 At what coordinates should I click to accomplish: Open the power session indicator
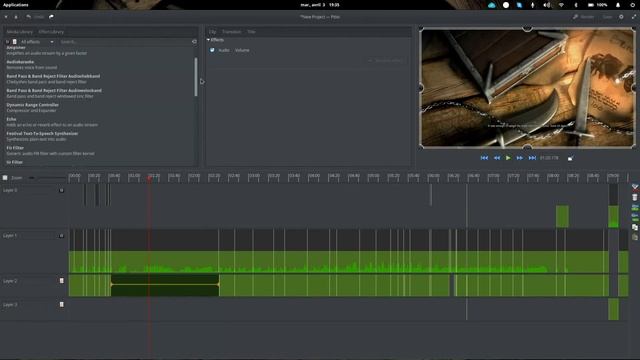click(x=633, y=5)
